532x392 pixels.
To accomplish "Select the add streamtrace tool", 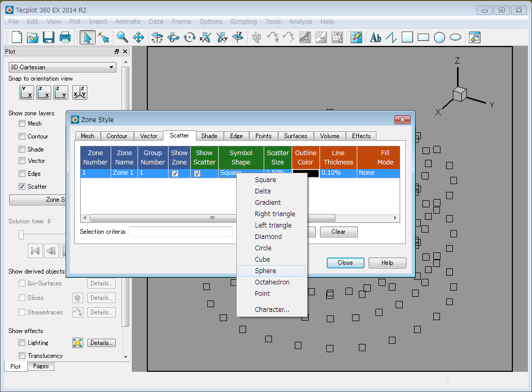I will pos(273,37).
